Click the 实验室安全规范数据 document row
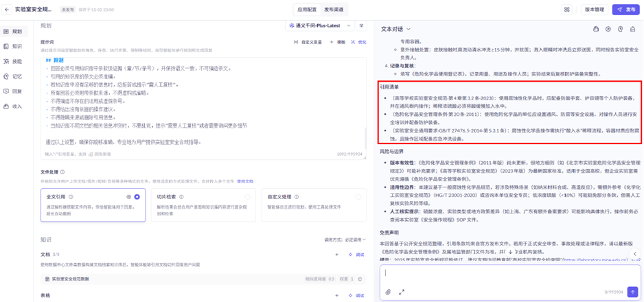Screen dimensions: 644x302 pos(204,279)
